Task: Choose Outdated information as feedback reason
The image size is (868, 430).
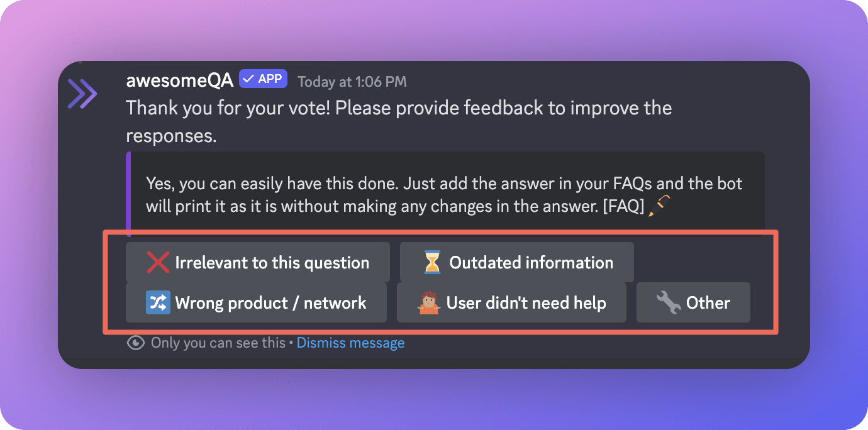Action: (x=516, y=262)
